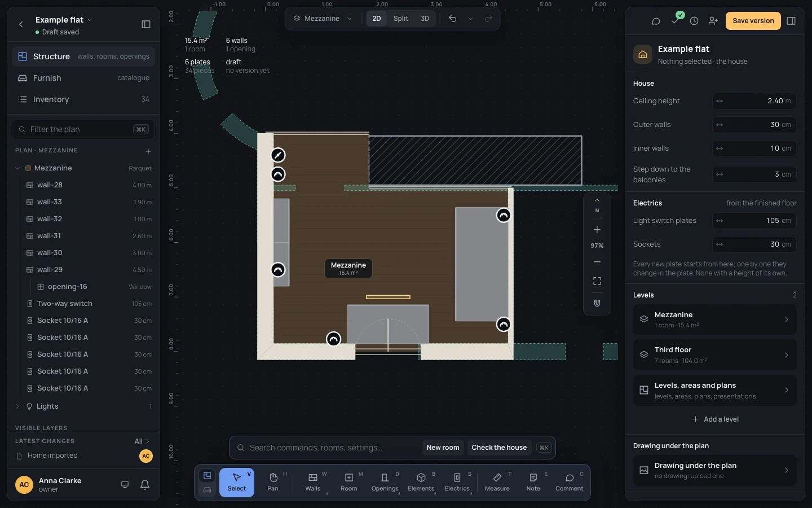The height and width of the screenshot is (508, 812).
Task: Invite a collaborator via add-person icon
Action: coord(713,21)
